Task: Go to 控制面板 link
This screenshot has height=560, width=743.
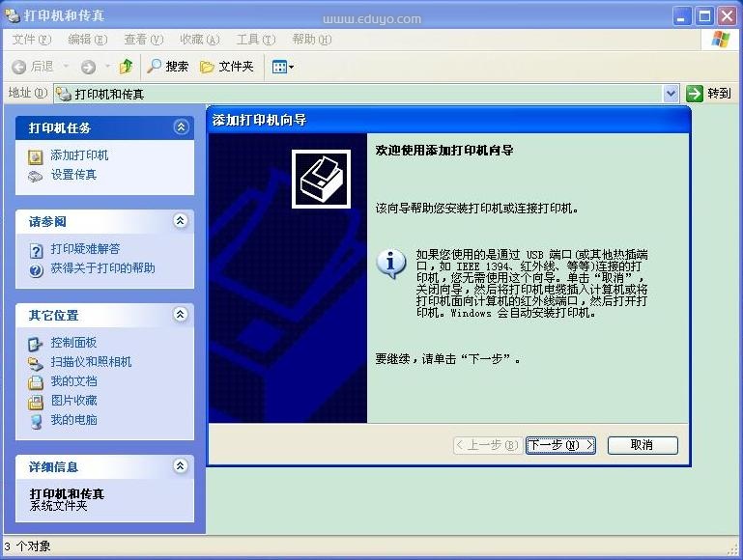Action: coord(73,342)
